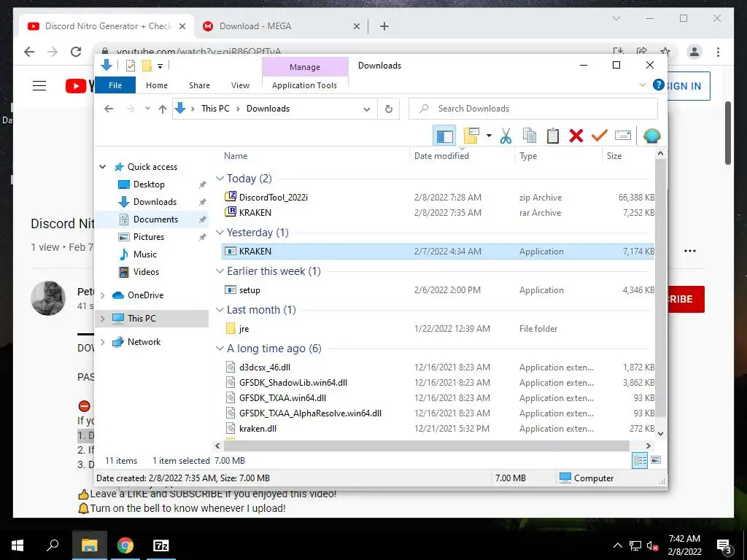Bookmark this page with Chrome star icon
The height and width of the screenshot is (560, 747).
[665, 52]
